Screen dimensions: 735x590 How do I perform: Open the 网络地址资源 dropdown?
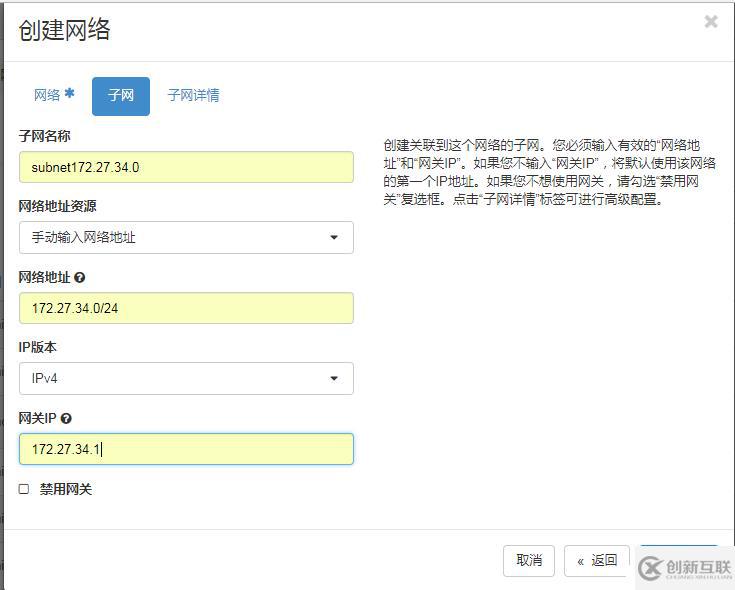coord(186,238)
